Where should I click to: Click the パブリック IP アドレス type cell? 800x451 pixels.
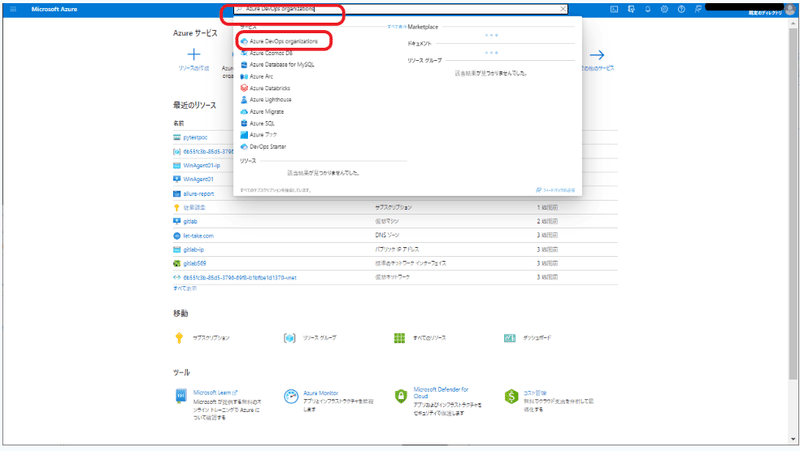pyautogui.click(x=397, y=249)
